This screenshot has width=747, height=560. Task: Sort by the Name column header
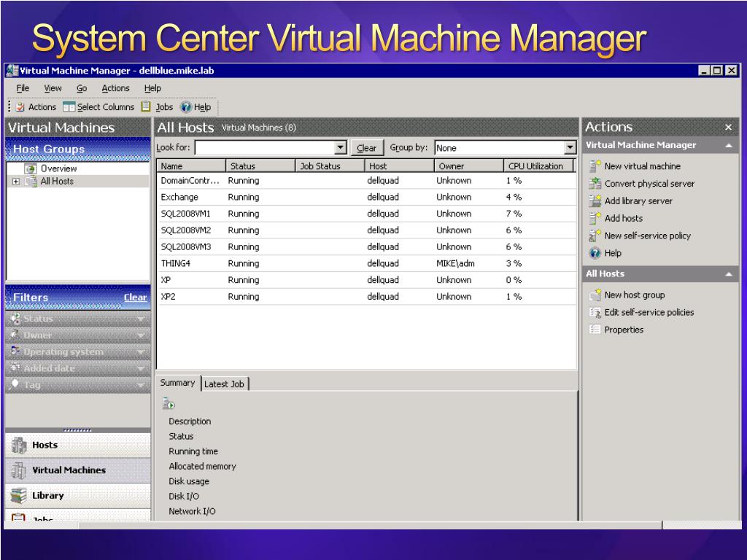191,166
